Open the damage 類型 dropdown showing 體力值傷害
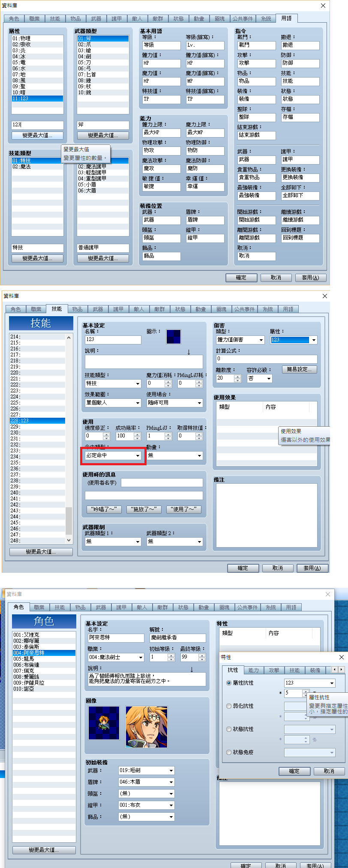 240,340
